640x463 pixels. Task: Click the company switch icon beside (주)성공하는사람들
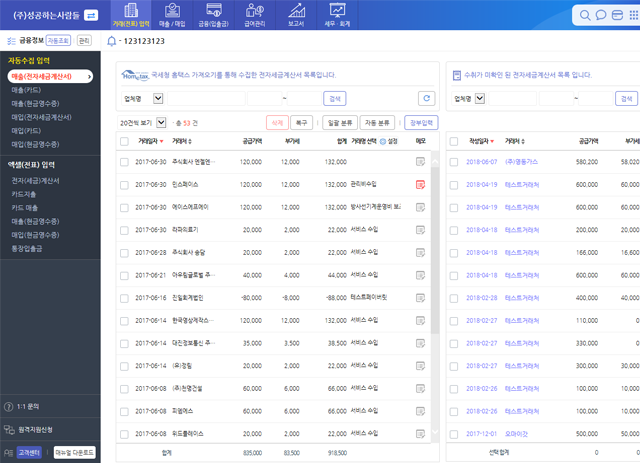pos(91,16)
